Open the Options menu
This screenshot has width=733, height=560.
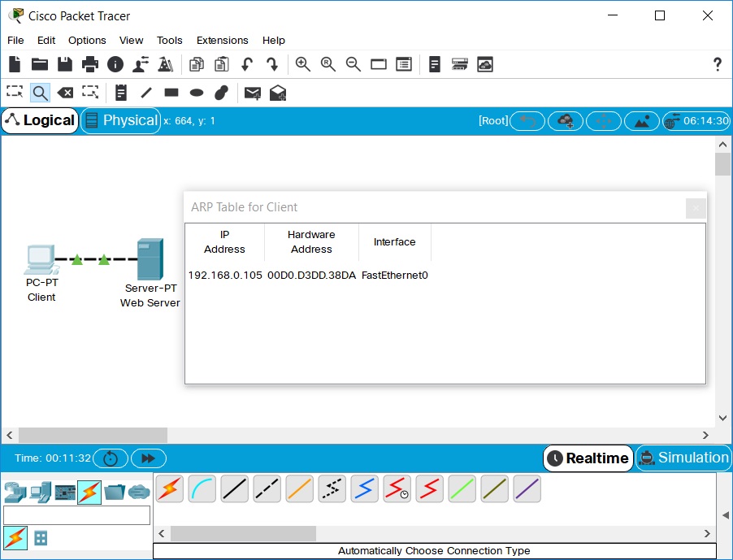(x=87, y=40)
